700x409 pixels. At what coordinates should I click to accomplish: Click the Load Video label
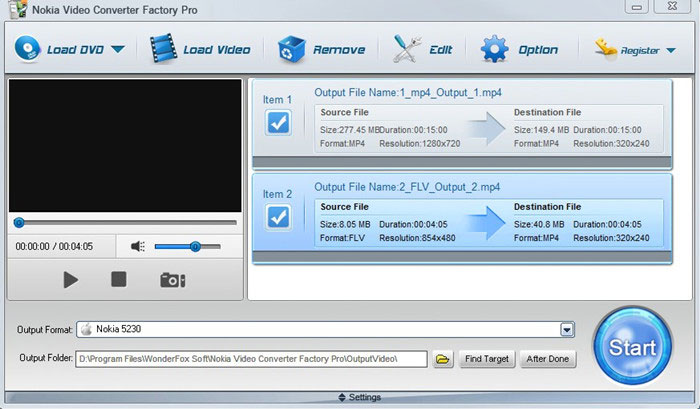point(217,50)
